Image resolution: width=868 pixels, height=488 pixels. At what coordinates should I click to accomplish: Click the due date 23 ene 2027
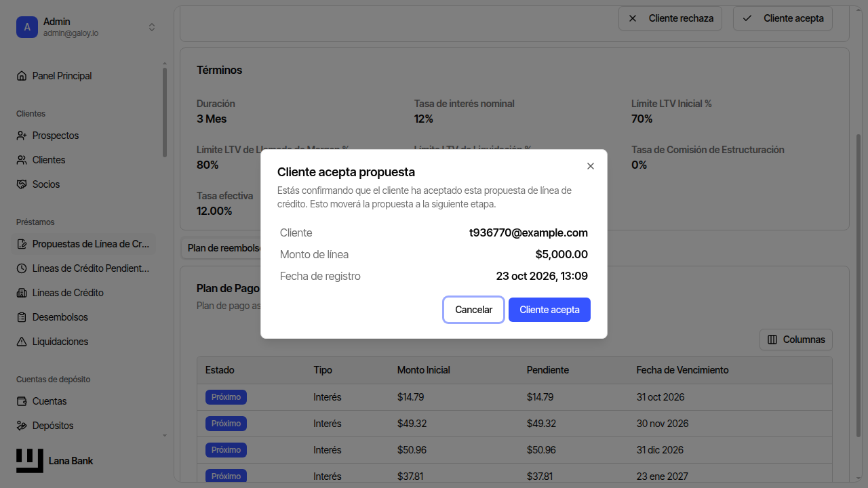(662, 476)
